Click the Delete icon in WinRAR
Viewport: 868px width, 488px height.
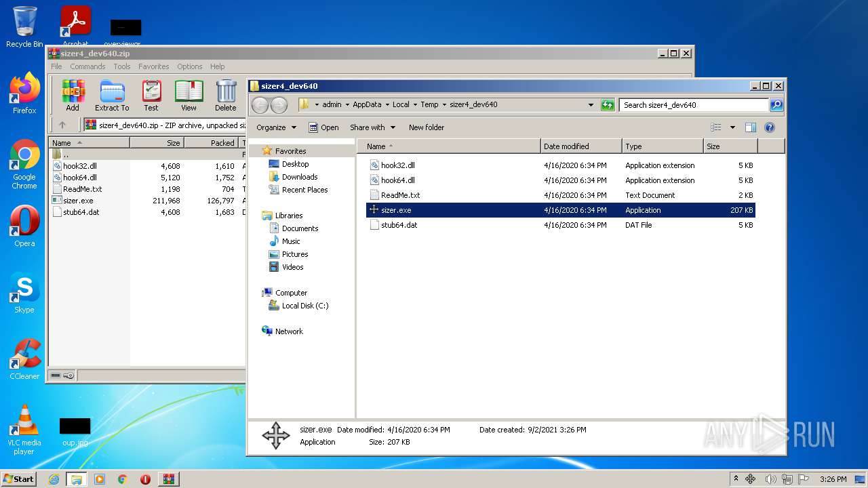pyautogui.click(x=226, y=96)
